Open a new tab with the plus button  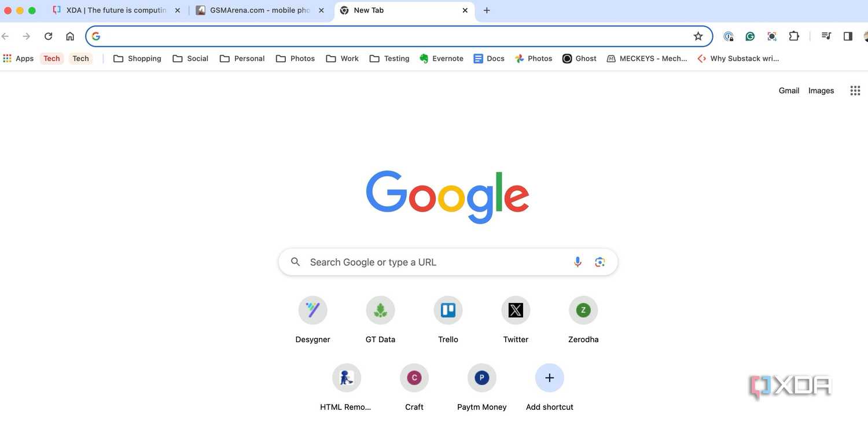click(487, 10)
